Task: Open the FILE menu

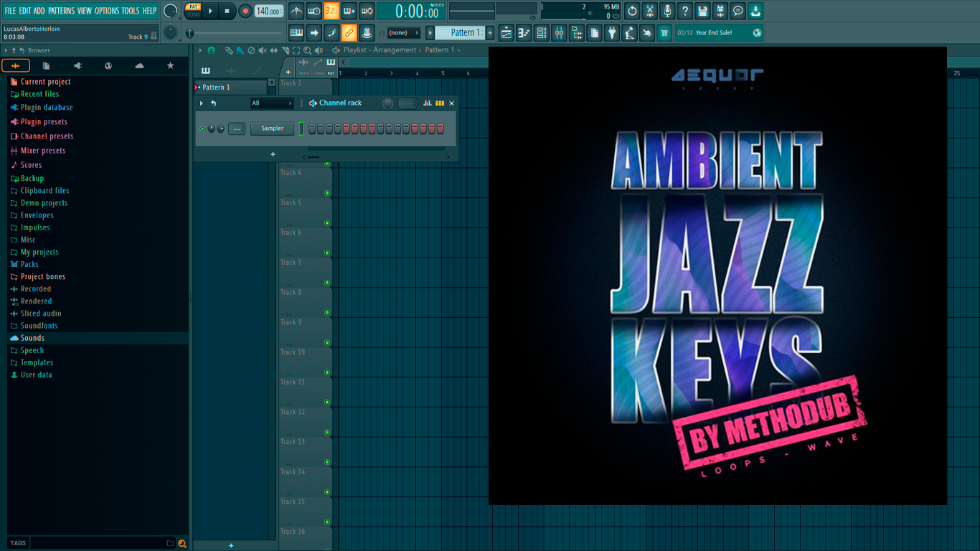Action: (x=10, y=11)
